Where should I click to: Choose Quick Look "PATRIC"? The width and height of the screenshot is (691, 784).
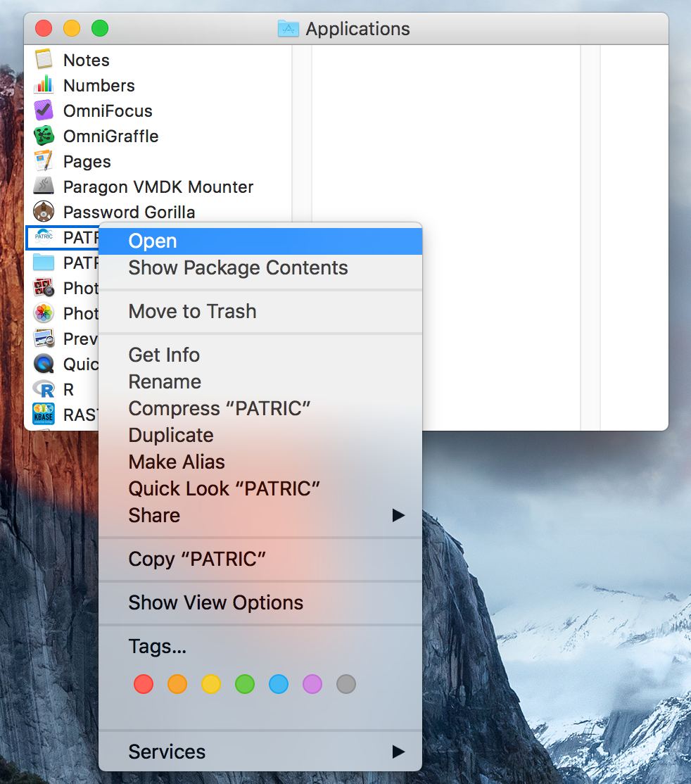(x=260, y=489)
